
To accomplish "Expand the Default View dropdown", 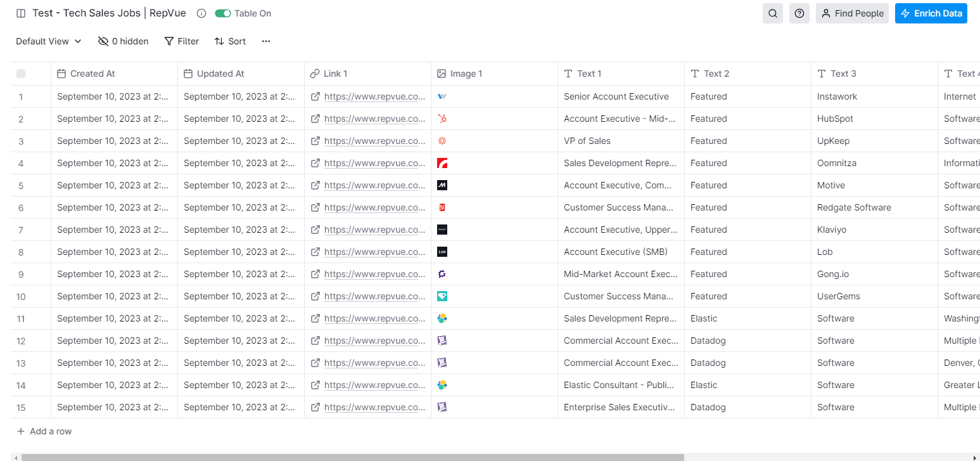I will [49, 41].
